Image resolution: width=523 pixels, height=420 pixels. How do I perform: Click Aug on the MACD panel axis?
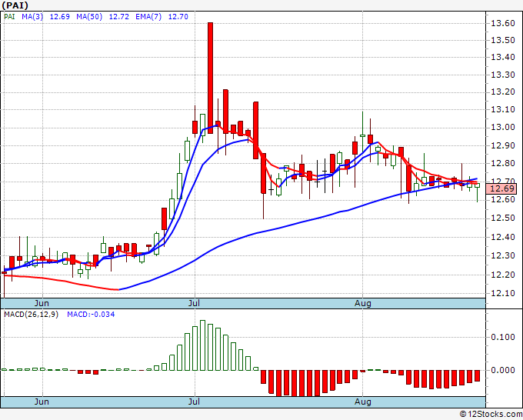coord(362,402)
